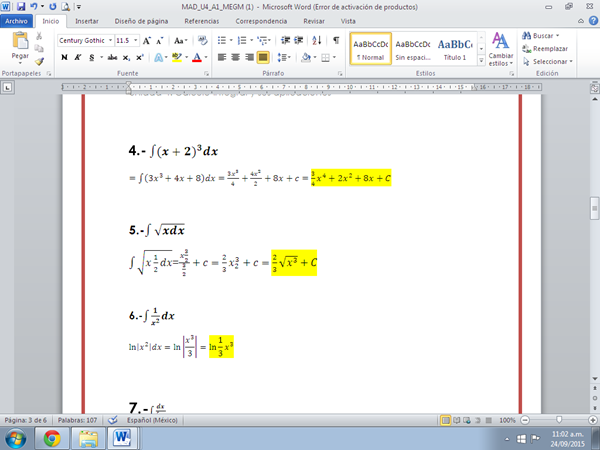Open the Archivo tab
Image resolution: width=600 pixels, height=450 pixels.
click(x=16, y=21)
